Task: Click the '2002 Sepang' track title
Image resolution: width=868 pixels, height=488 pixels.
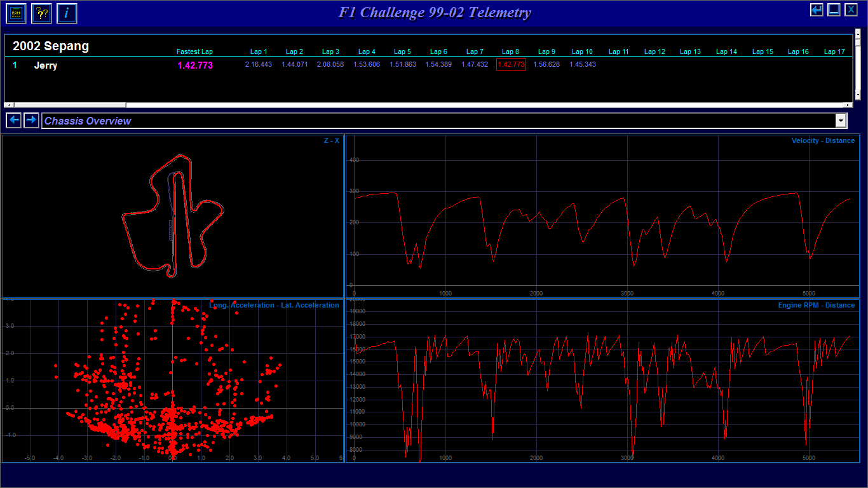Action: coord(51,46)
